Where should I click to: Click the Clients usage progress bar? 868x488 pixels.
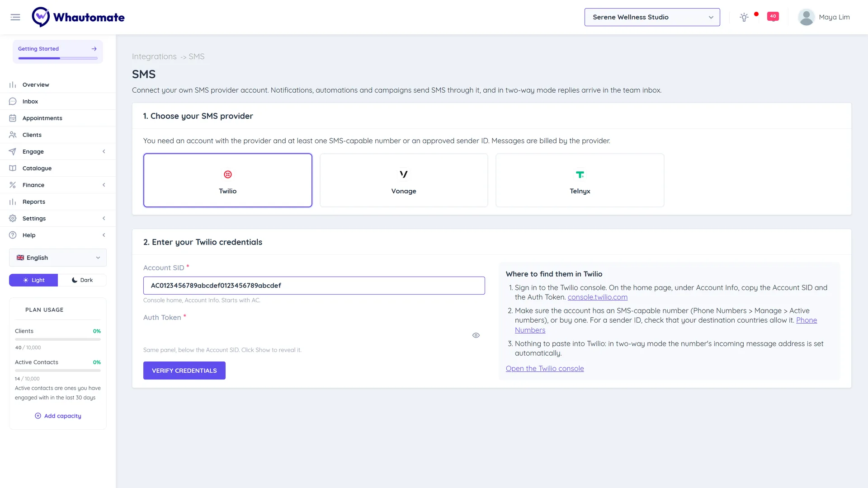pos(58,339)
